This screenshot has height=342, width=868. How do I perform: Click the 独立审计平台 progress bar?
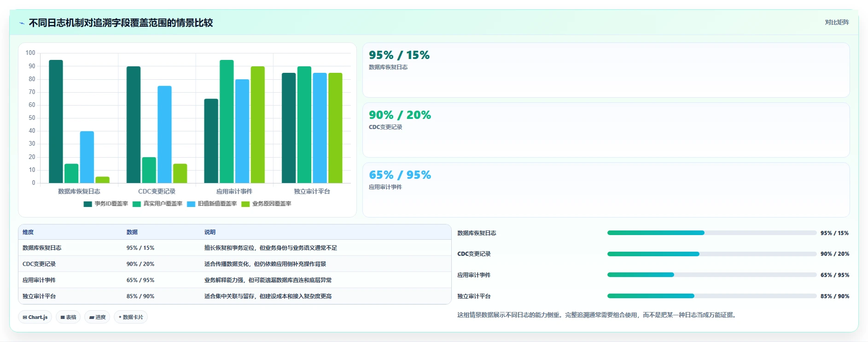[712, 296]
